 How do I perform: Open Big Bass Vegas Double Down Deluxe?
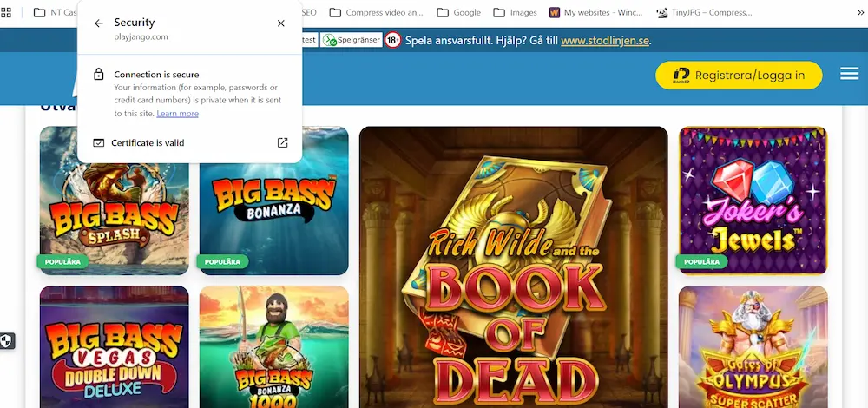click(x=114, y=347)
